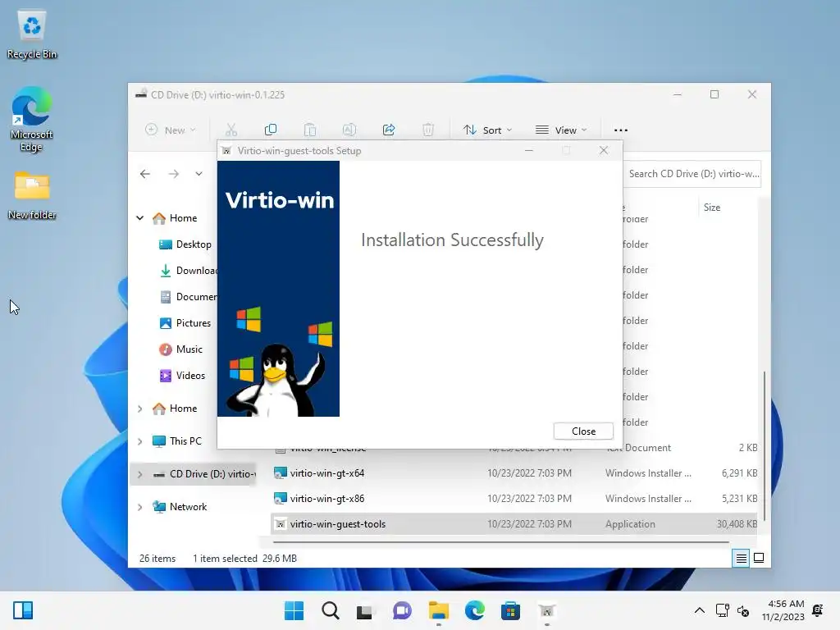Screen dimensions: 840x630
Task: Open the Windows Start menu
Action: pyautogui.click(x=294, y=610)
